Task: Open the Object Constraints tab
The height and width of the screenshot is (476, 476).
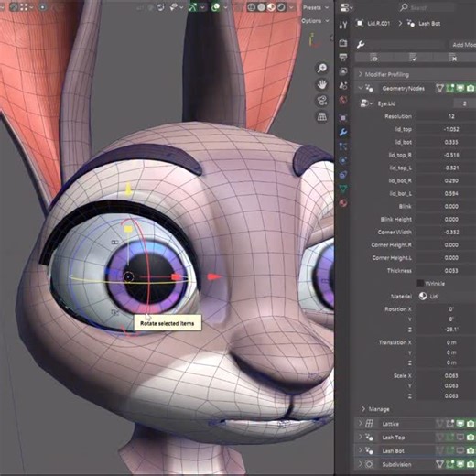Action: [x=343, y=175]
